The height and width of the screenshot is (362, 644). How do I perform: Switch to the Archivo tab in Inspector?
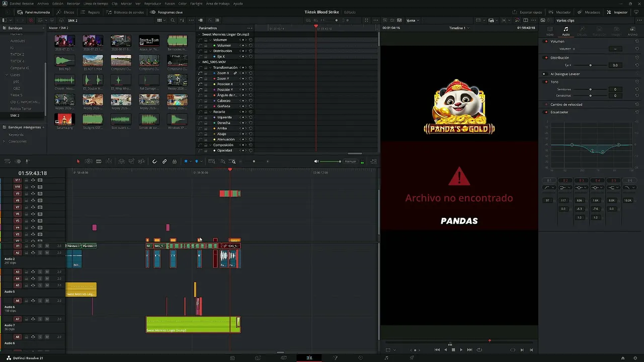632,31
